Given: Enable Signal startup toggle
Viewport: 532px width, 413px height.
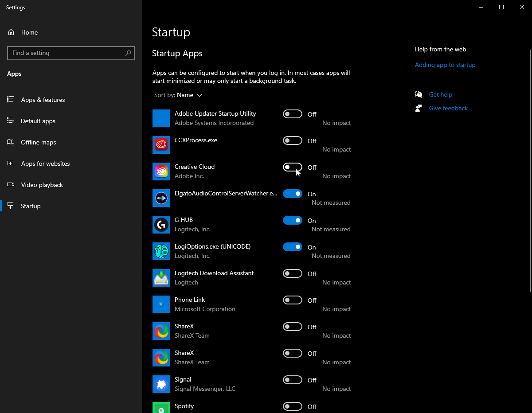Looking at the screenshot, I should click(x=293, y=380).
